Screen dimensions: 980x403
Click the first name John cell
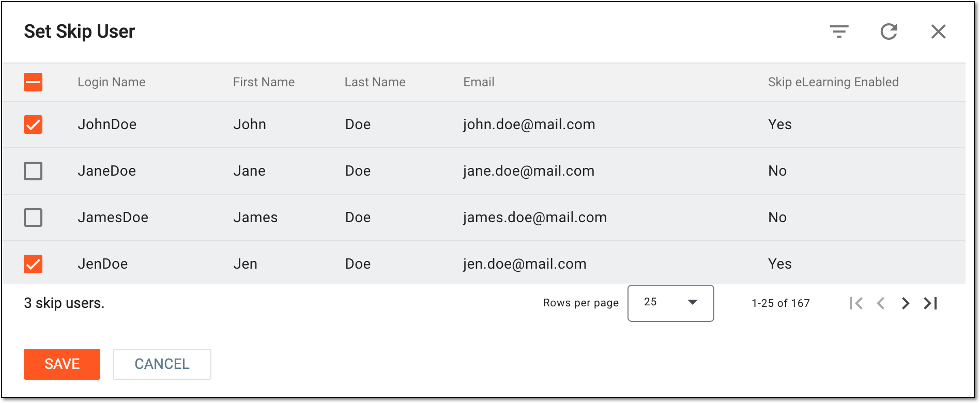tap(250, 125)
